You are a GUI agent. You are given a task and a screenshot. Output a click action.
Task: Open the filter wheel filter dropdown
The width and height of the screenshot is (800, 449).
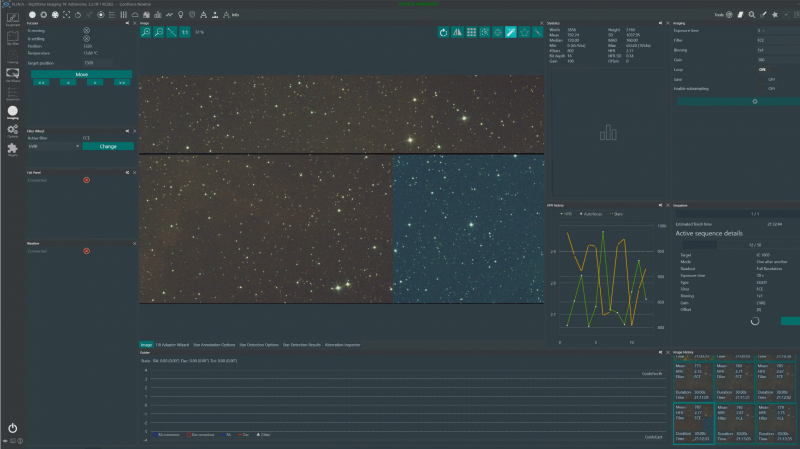point(54,146)
